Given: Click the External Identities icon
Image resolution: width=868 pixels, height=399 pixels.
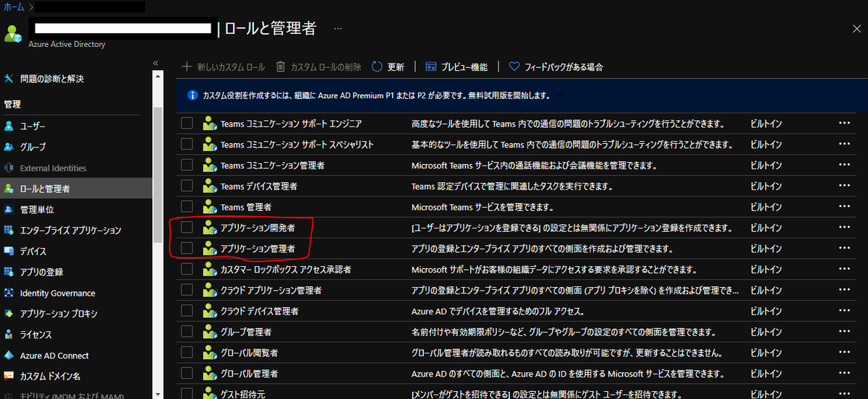Looking at the screenshot, I should pos(9,168).
